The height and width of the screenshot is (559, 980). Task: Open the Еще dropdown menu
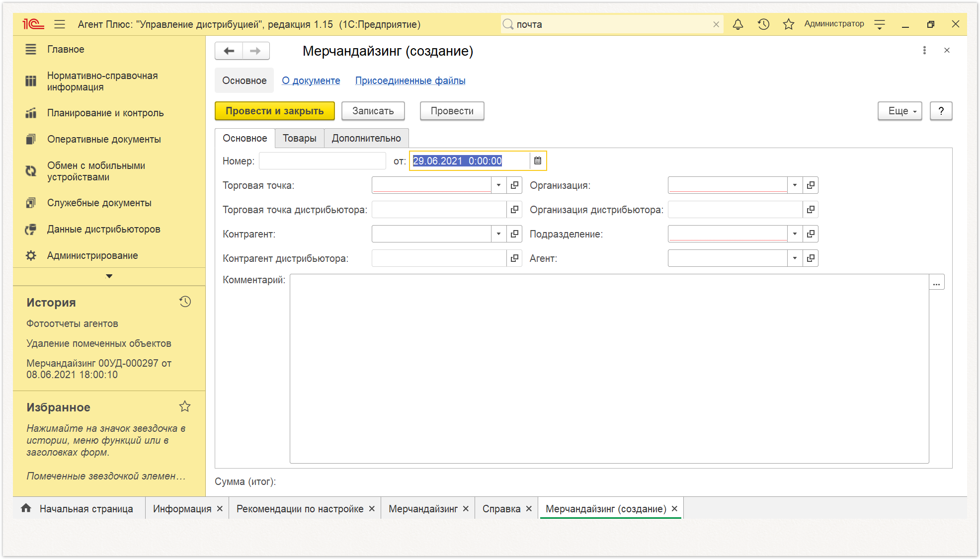[900, 111]
